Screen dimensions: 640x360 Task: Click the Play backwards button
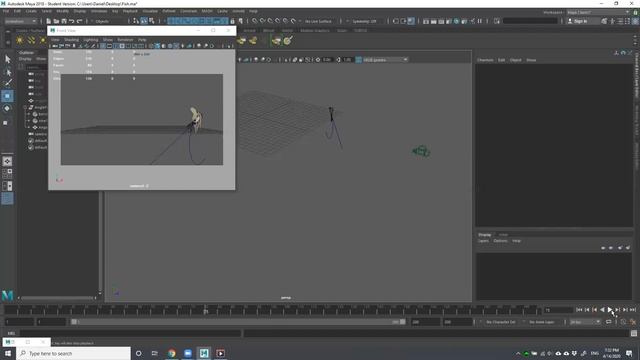[x=602, y=310]
